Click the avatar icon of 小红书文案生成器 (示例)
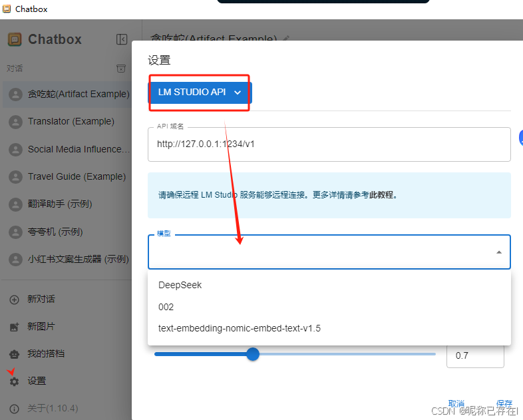 point(15,259)
